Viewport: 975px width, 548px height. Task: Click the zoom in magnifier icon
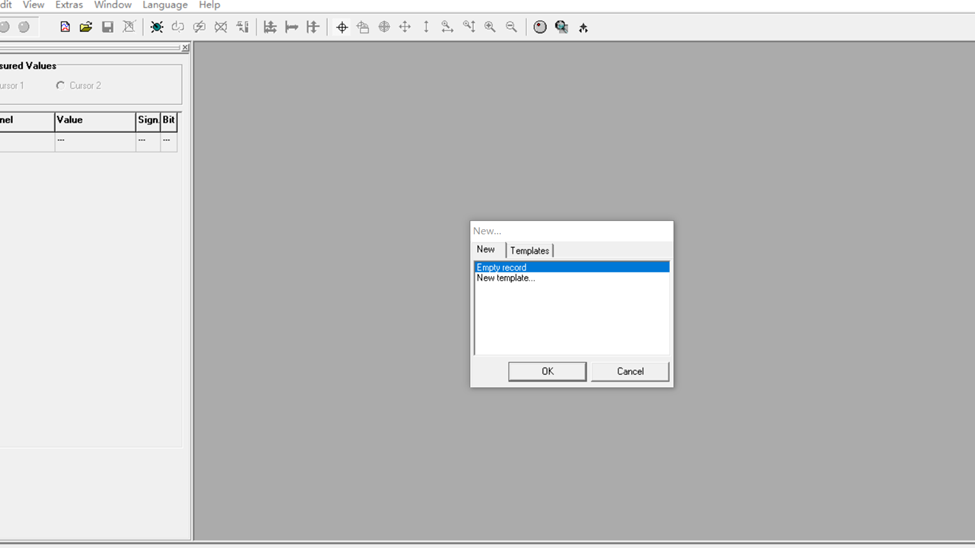click(x=490, y=27)
